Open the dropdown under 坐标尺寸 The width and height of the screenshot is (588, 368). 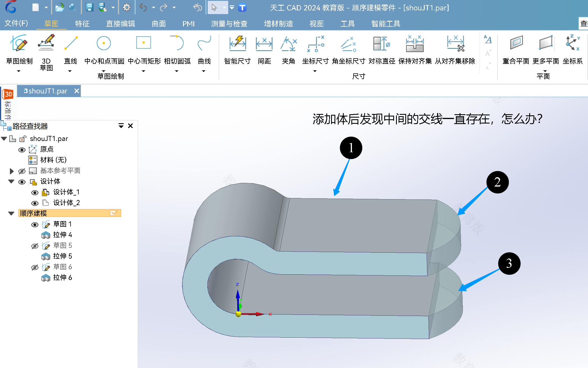tap(315, 71)
